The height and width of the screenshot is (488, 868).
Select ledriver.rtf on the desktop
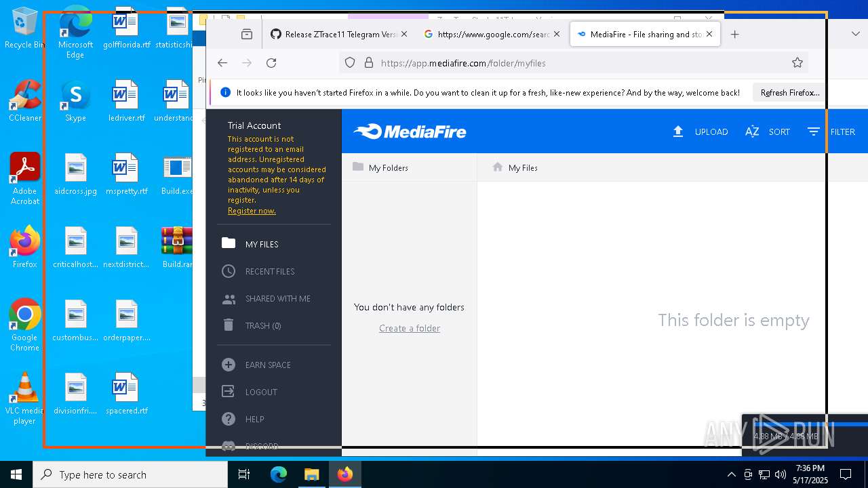pos(126,101)
